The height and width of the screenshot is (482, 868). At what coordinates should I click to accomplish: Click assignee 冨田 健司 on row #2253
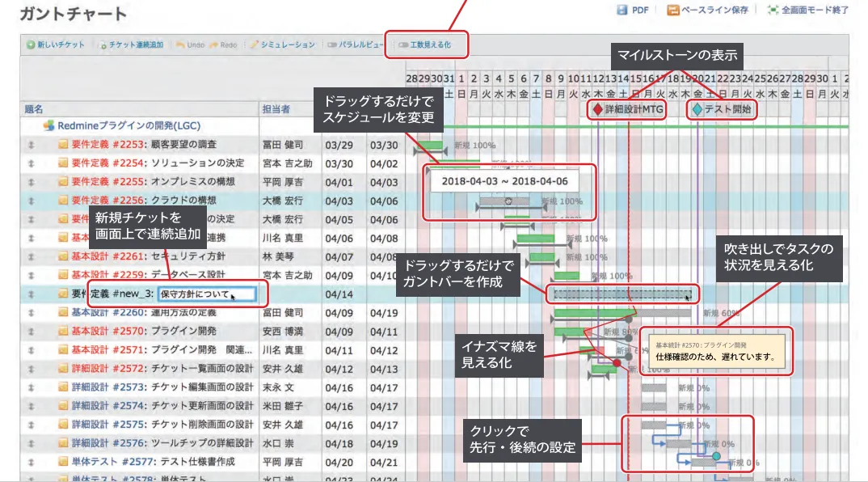pos(283,145)
